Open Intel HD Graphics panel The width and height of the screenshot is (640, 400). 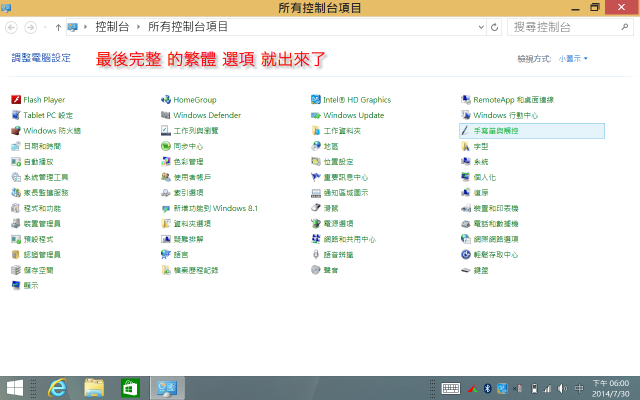point(351,100)
